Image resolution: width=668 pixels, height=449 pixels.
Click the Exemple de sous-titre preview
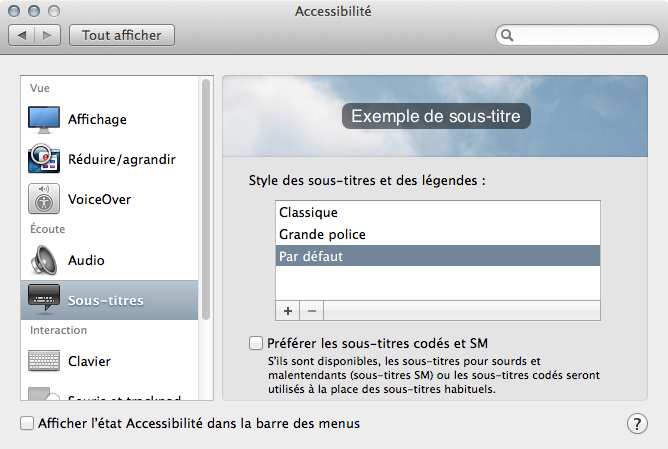436,117
